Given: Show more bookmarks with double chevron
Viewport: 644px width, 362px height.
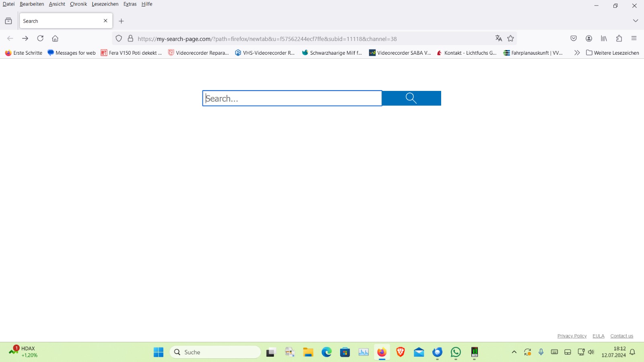Looking at the screenshot, I should [x=577, y=53].
